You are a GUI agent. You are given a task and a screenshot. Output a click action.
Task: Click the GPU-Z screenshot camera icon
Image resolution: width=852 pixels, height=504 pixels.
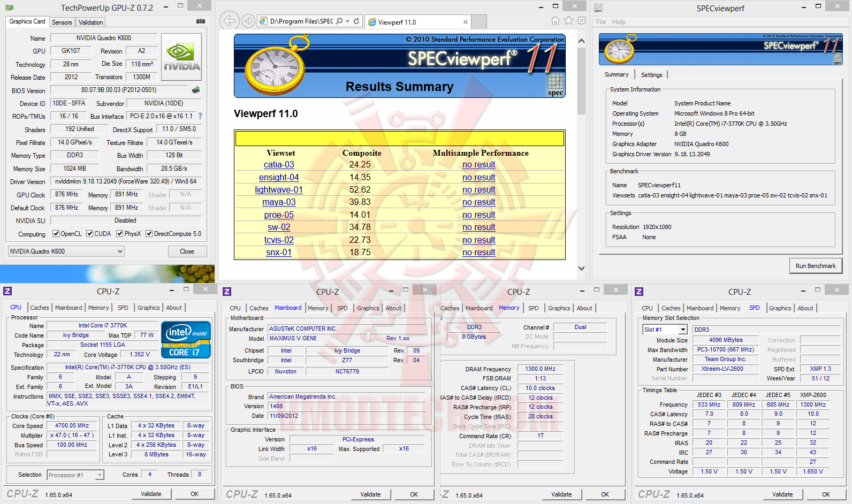[201, 21]
